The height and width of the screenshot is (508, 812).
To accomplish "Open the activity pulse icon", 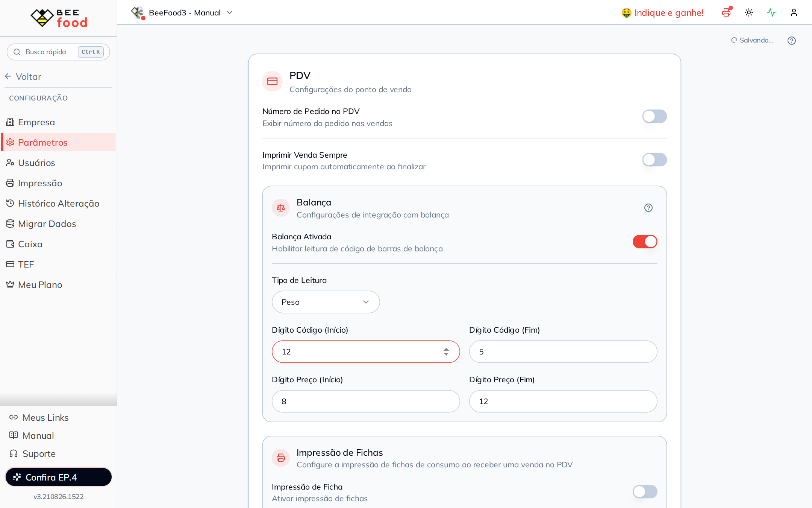I will point(771,12).
